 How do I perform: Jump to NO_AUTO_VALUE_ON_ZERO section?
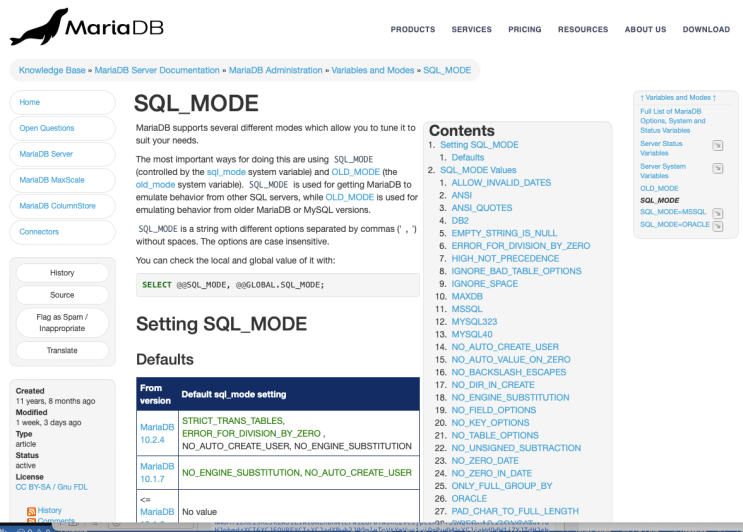(x=511, y=360)
